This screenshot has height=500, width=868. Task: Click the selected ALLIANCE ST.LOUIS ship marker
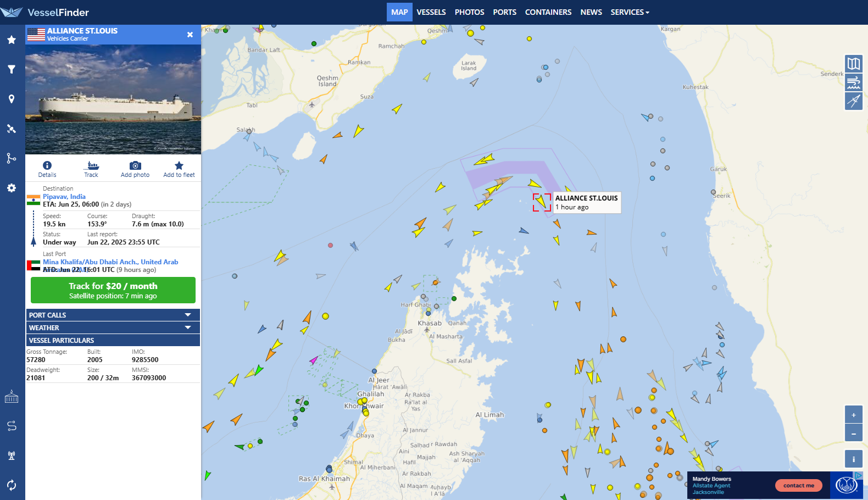coord(542,202)
